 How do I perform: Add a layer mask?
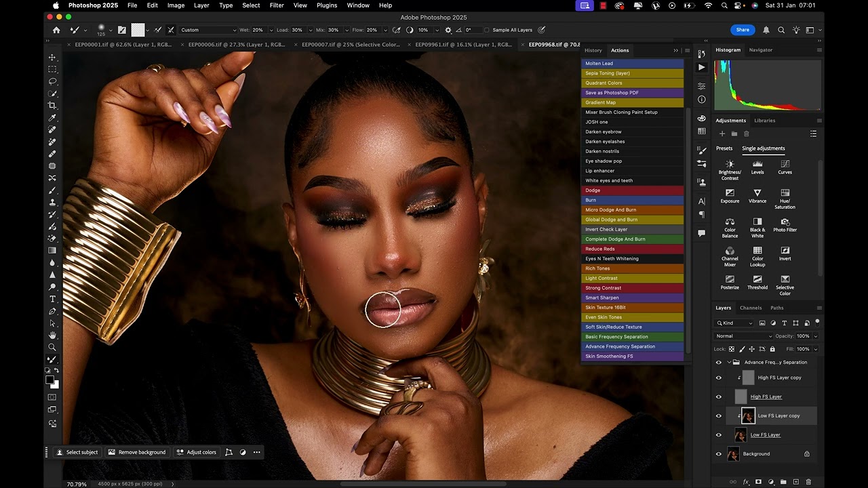pyautogui.click(x=758, y=482)
